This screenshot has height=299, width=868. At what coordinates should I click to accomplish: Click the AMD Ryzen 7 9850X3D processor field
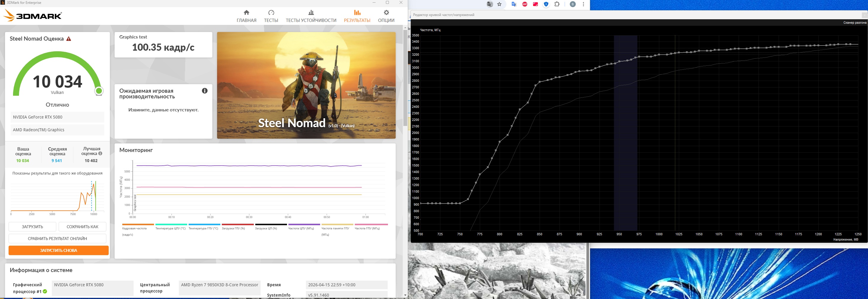click(x=220, y=288)
